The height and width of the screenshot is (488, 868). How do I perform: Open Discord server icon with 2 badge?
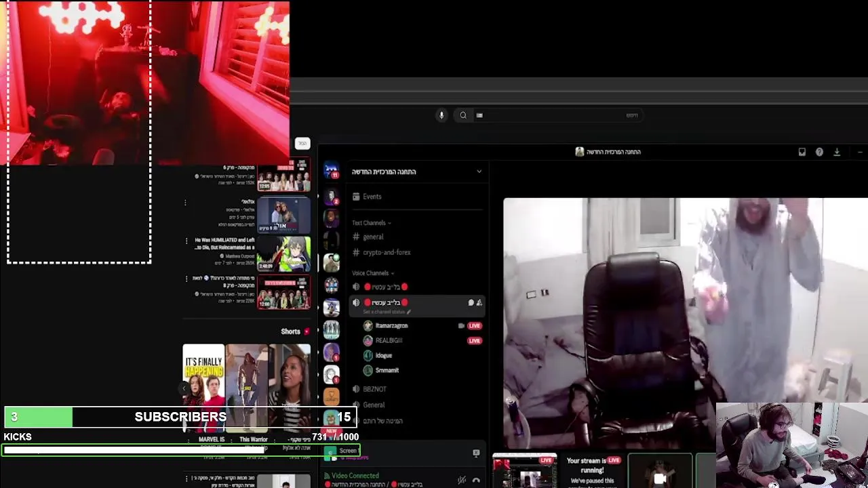pos(331,197)
